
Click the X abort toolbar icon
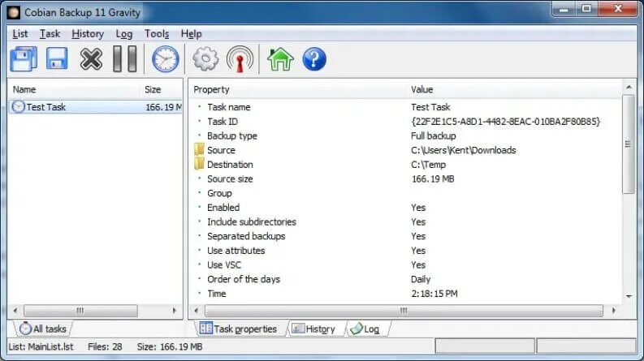[x=91, y=59]
